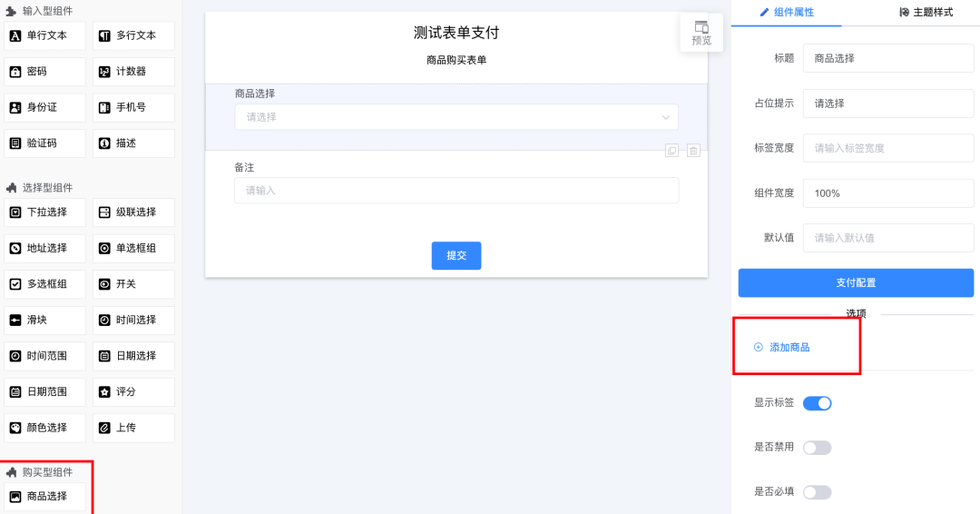980x514 pixels.
Task: Switch to the 主题样式 tab
Action: (926, 13)
